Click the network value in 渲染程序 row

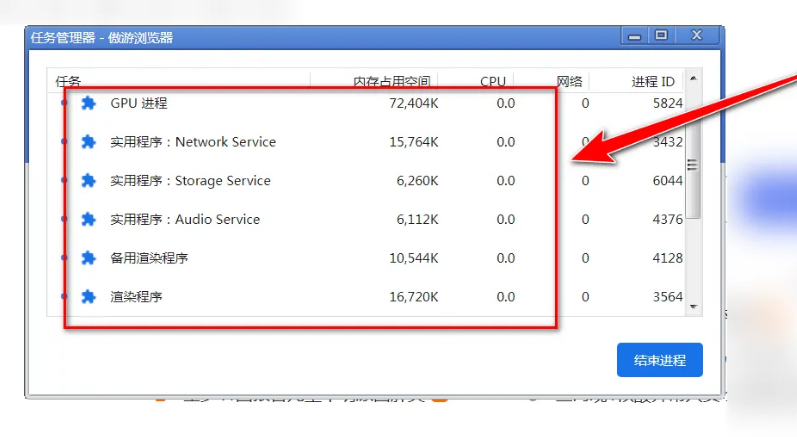coord(585,297)
